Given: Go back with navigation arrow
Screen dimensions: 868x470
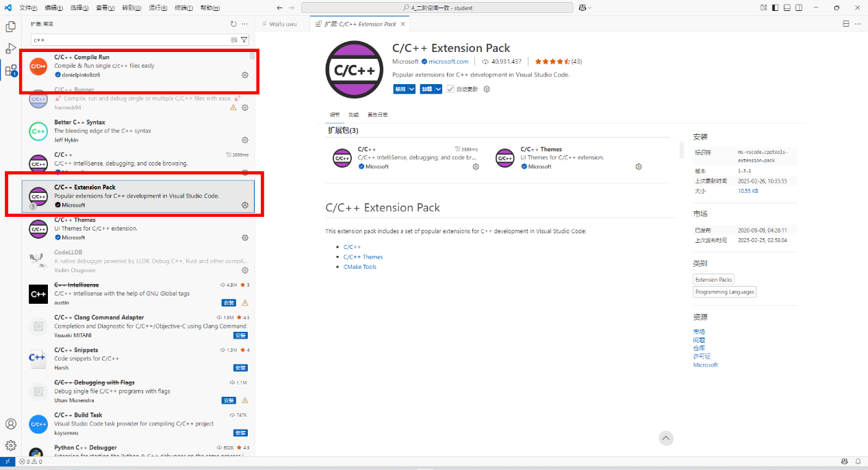Looking at the screenshot, I should click(279, 8).
